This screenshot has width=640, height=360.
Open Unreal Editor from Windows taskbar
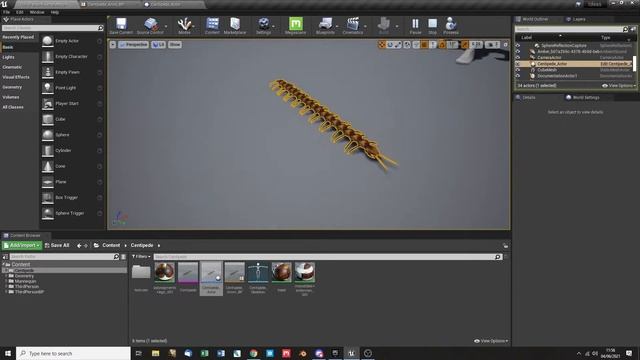(351, 353)
